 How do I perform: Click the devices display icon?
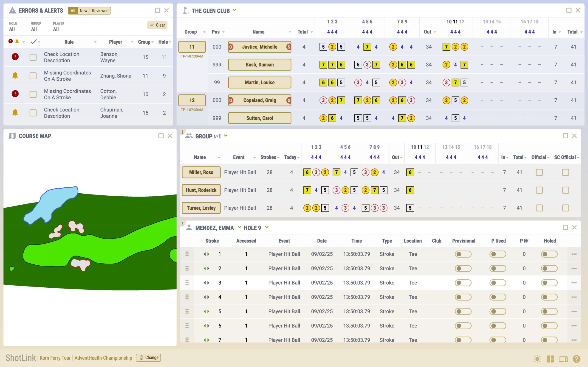point(563,359)
